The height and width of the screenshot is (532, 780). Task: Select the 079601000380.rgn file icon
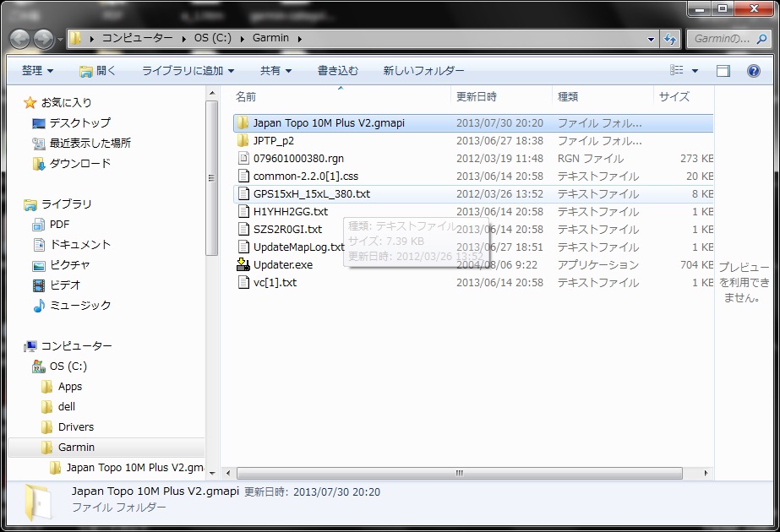pyautogui.click(x=243, y=159)
